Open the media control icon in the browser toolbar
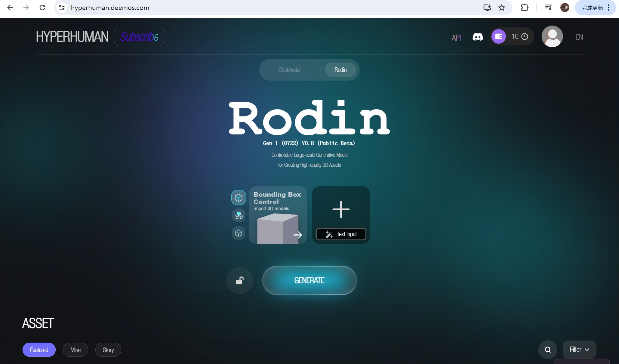 pyautogui.click(x=549, y=8)
